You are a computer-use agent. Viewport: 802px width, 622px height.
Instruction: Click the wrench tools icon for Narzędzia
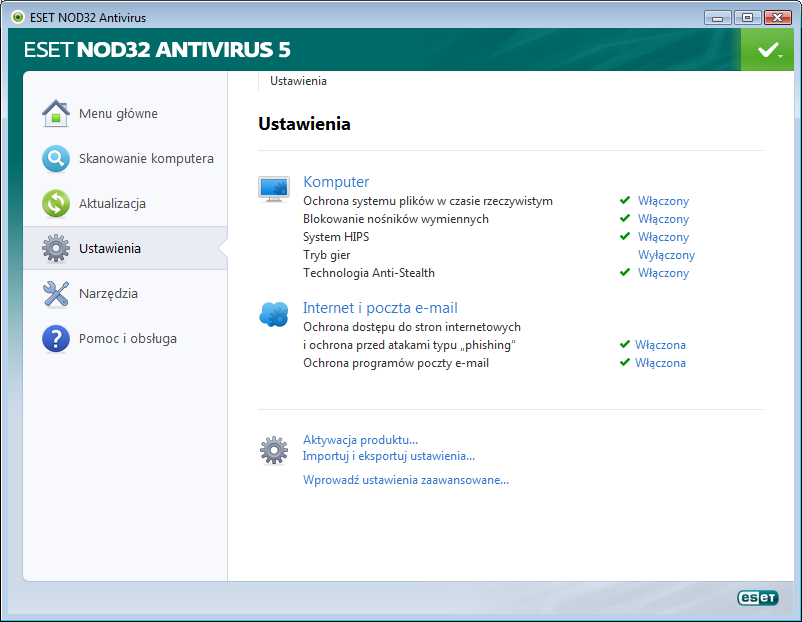56,294
